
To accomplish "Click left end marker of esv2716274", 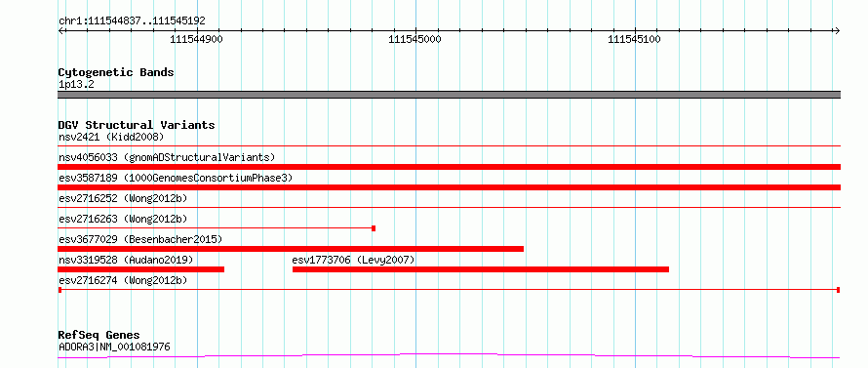I will (59, 290).
